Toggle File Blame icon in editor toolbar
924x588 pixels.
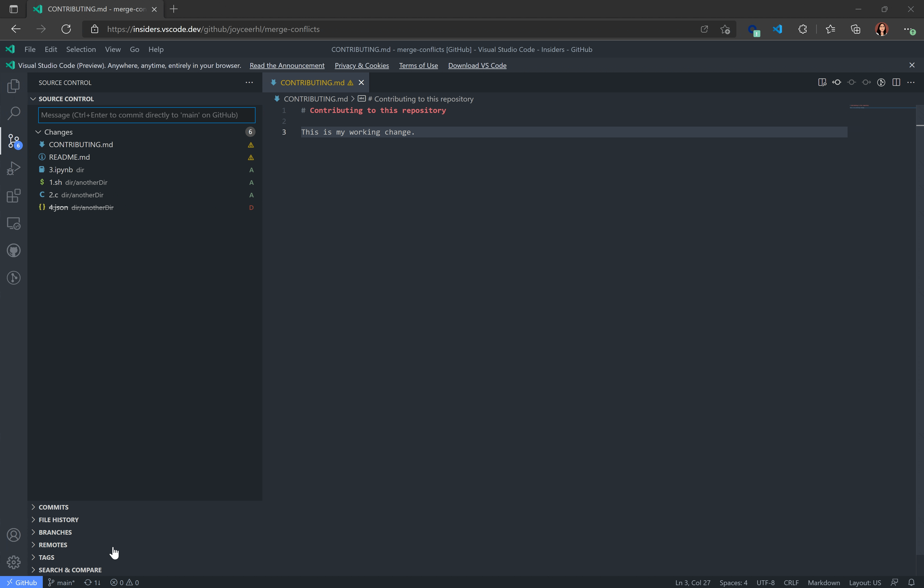pos(881,82)
